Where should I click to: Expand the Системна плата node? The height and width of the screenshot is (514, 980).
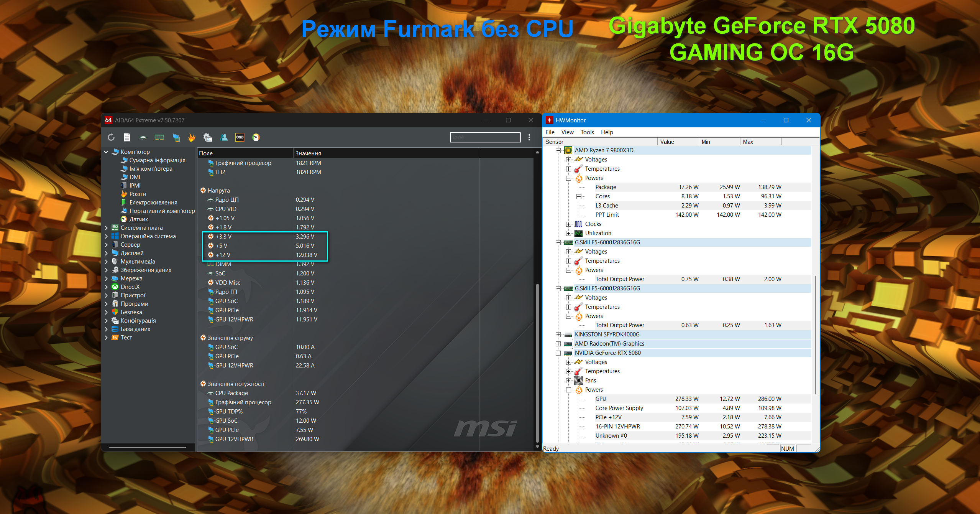tap(106, 228)
